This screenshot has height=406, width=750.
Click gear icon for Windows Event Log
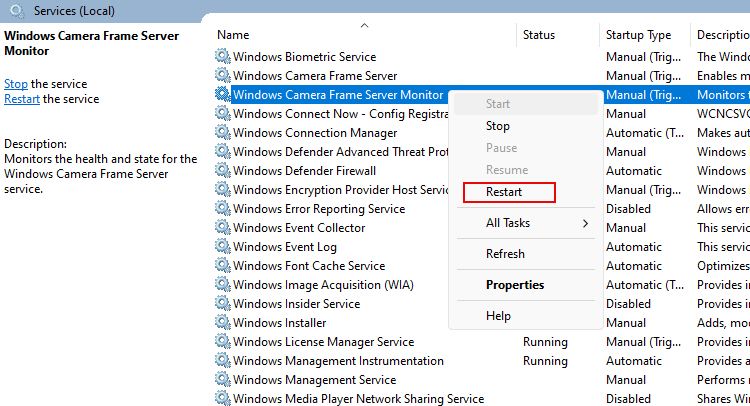point(222,247)
